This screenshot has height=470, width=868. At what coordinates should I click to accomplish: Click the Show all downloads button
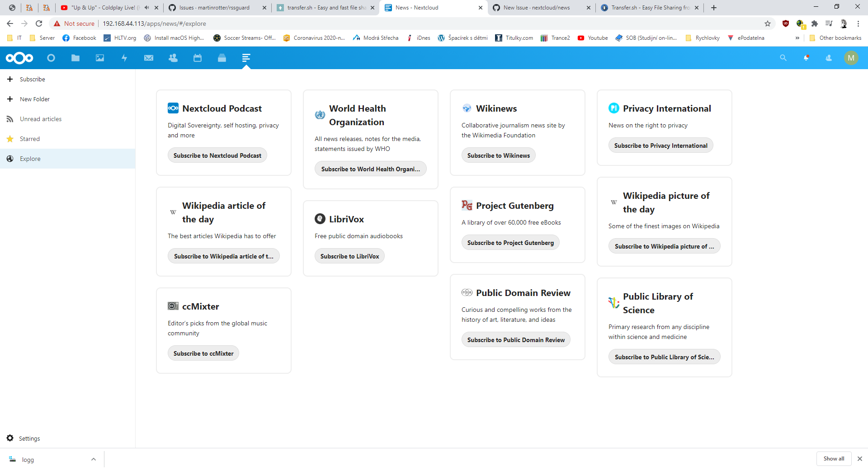coord(834,459)
